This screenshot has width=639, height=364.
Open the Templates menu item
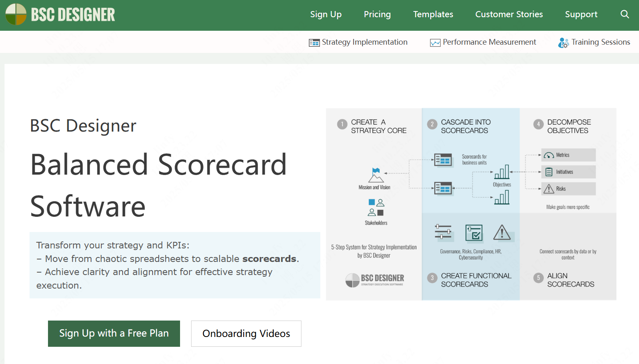(x=433, y=14)
